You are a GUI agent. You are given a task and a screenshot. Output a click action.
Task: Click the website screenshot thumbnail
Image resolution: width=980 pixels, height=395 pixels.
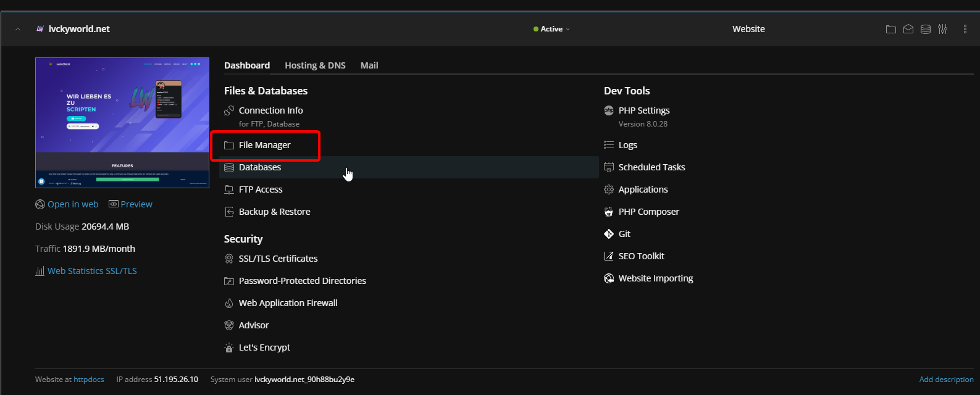point(122,123)
